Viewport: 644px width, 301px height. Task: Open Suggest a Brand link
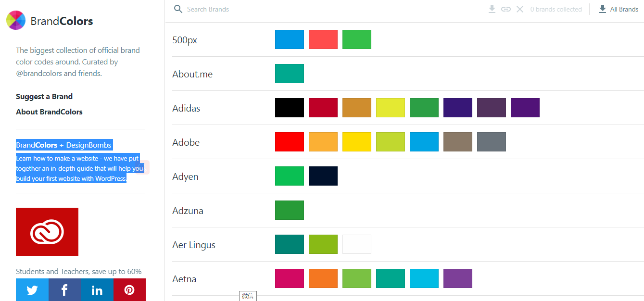coord(44,97)
